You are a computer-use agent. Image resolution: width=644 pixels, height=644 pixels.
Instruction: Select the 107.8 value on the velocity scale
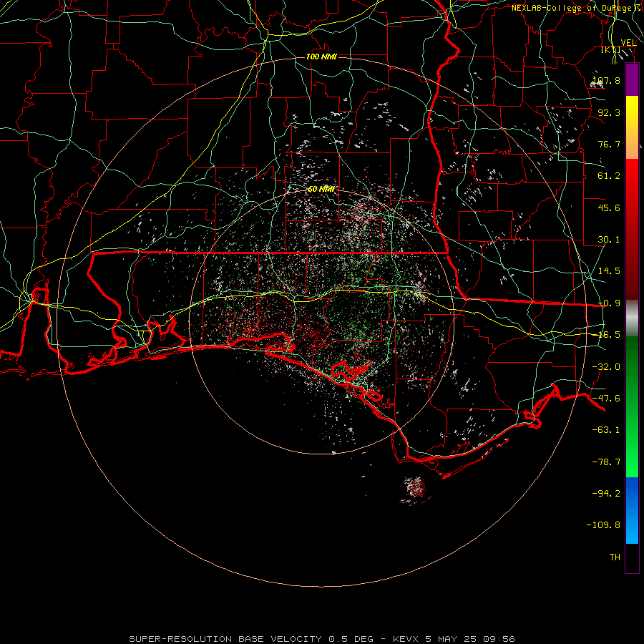coord(606,80)
